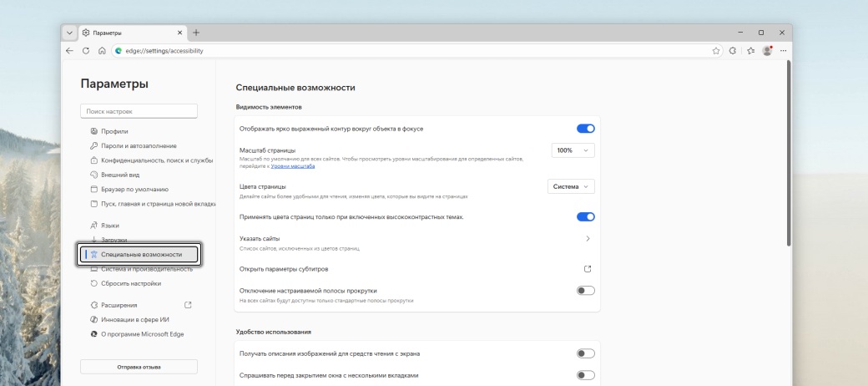Disable the focus outline toggle
This screenshot has width=868, height=386.
click(585, 129)
